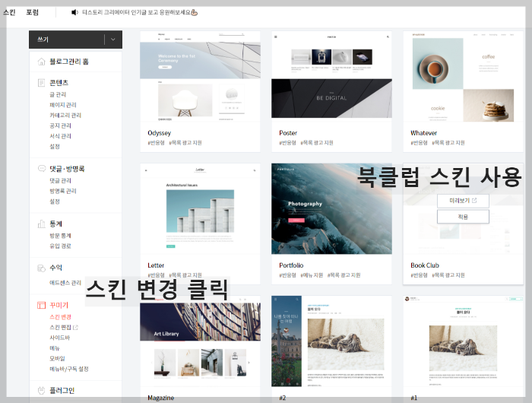Click the 콘텐츠 document icon

click(x=41, y=83)
